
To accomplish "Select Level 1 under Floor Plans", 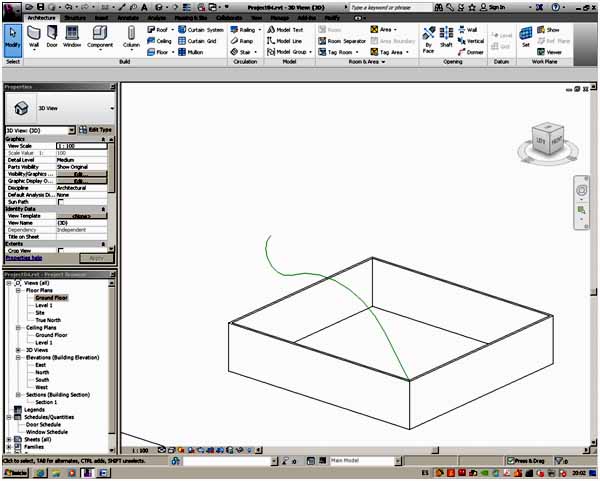I will (x=44, y=305).
